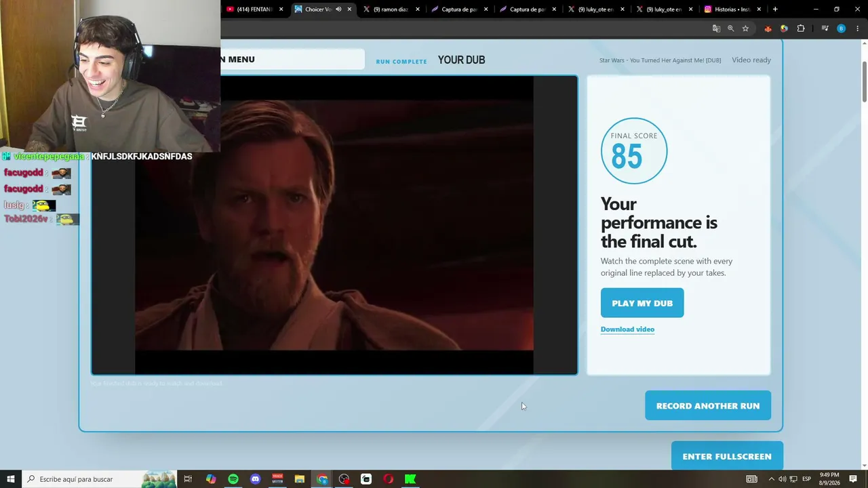Open the Google Translate page icon
868x488 pixels.
coord(716,28)
